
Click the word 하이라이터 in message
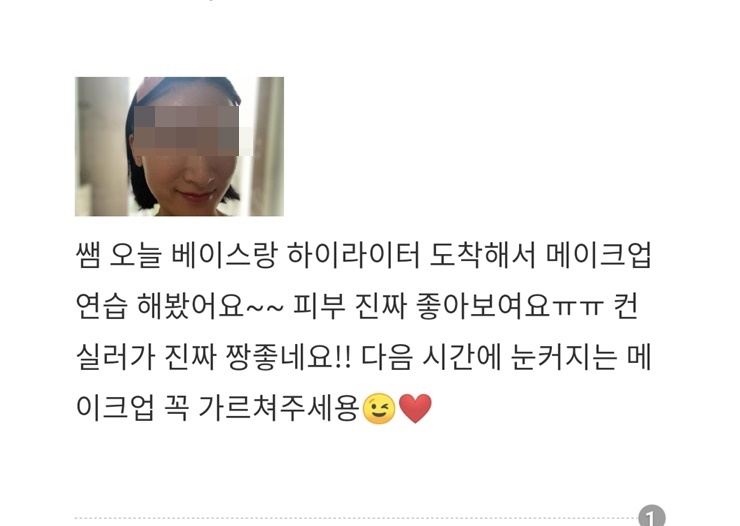(353, 255)
